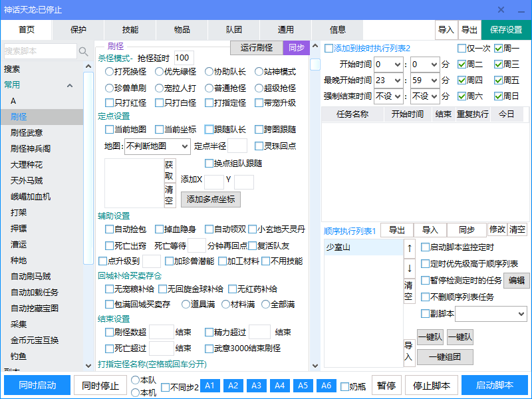
Task: Click the 编辑 button
Action: pyautogui.click(x=517, y=281)
